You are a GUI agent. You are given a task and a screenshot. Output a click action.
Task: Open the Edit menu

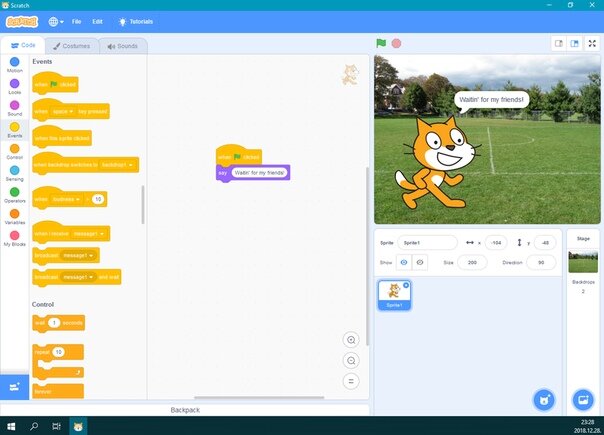pyautogui.click(x=97, y=22)
